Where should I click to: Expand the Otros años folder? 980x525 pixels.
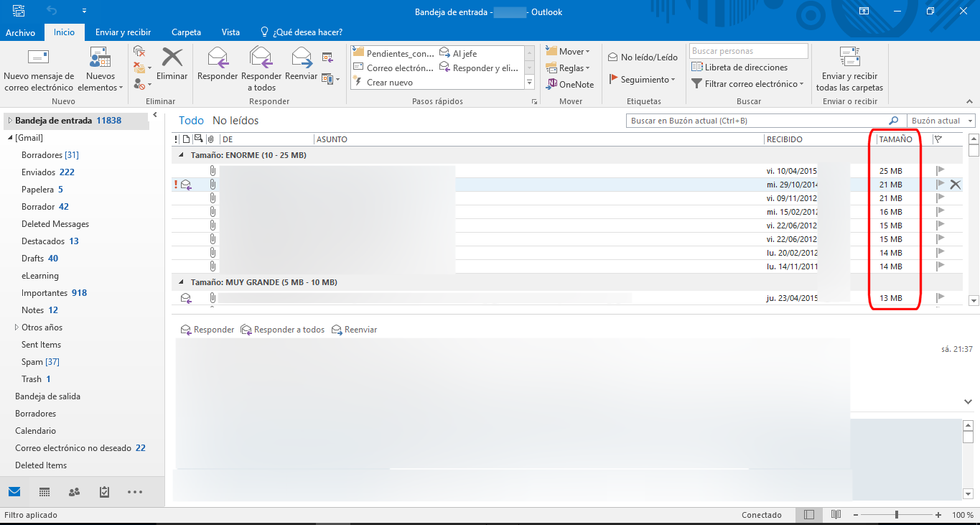point(17,327)
